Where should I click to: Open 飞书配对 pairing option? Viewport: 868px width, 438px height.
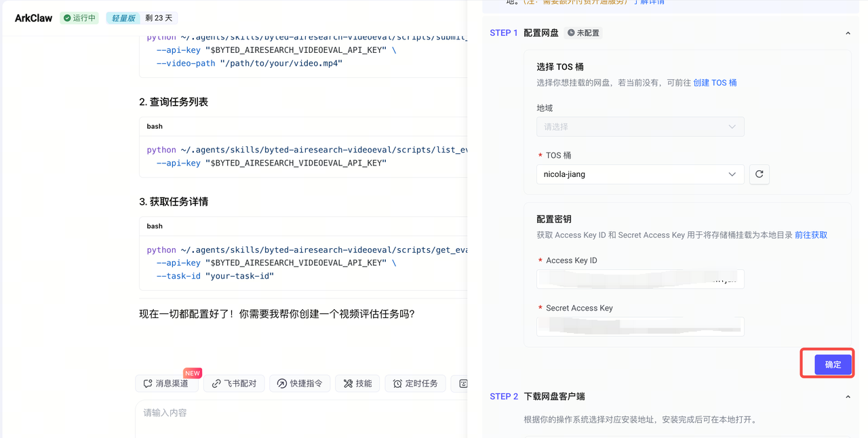tap(234, 384)
